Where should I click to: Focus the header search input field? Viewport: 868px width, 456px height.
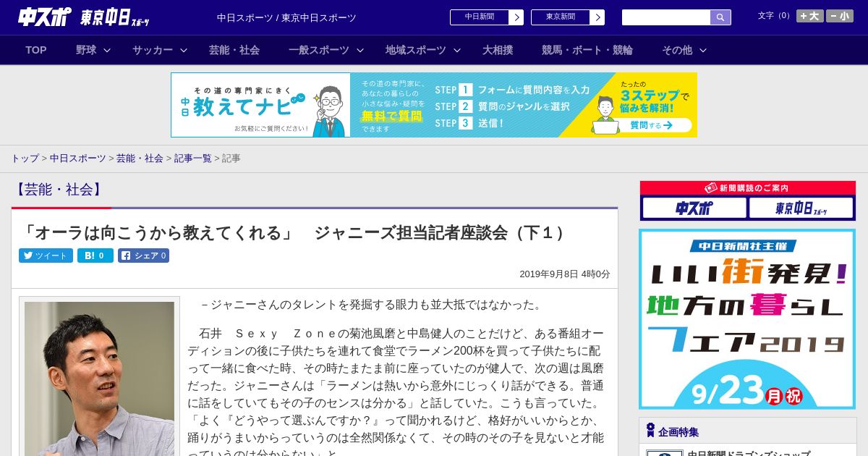point(666,17)
